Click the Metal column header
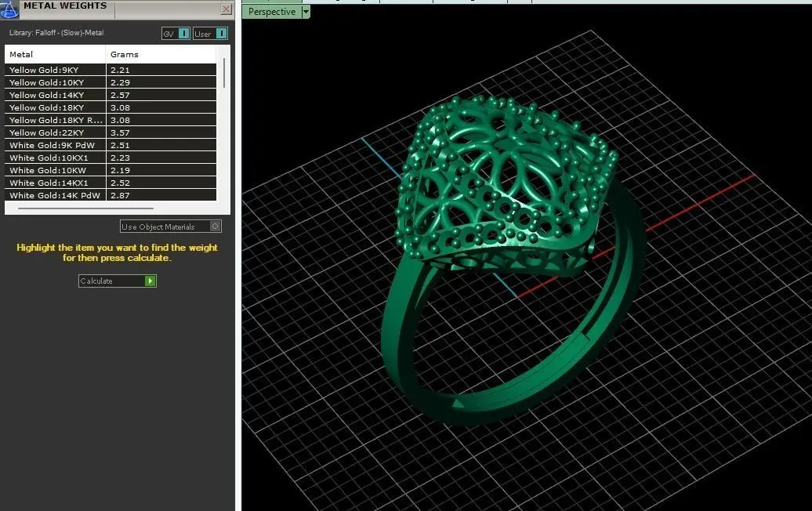The image size is (812, 511). click(55, 54)
